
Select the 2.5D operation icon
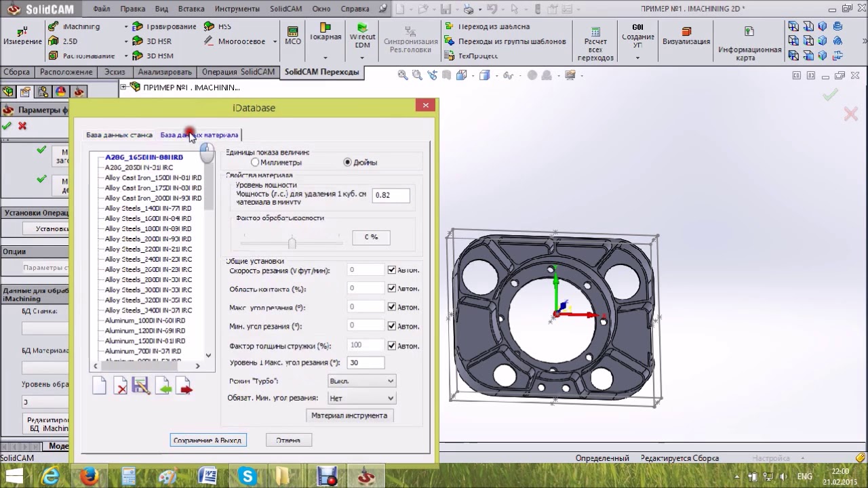click(x=54, y=41)
